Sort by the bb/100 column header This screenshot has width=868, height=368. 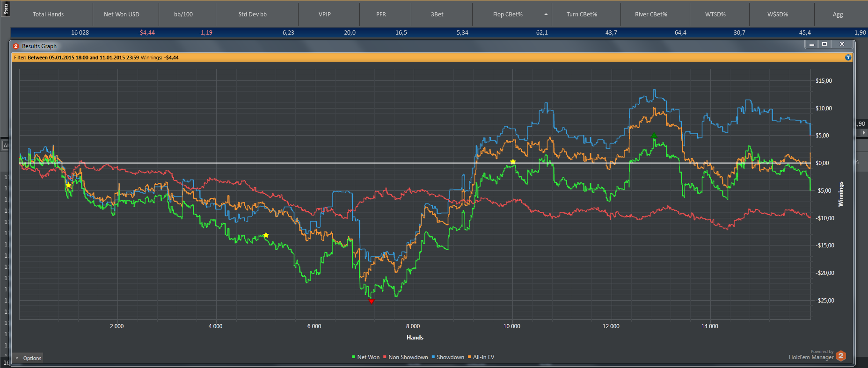point(183,14)
